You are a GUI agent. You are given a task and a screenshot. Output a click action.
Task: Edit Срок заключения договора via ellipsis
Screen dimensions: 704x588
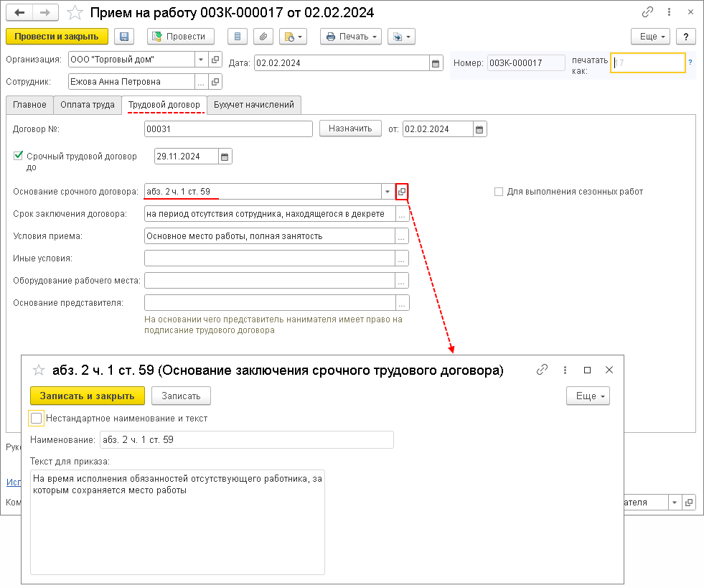tap(402, 214)
